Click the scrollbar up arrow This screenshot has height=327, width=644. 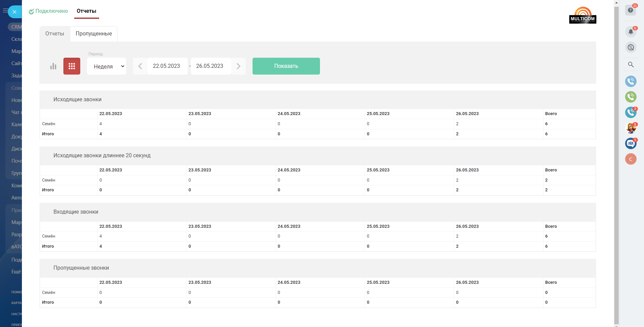pyautogui.click(x=617, y=2)
